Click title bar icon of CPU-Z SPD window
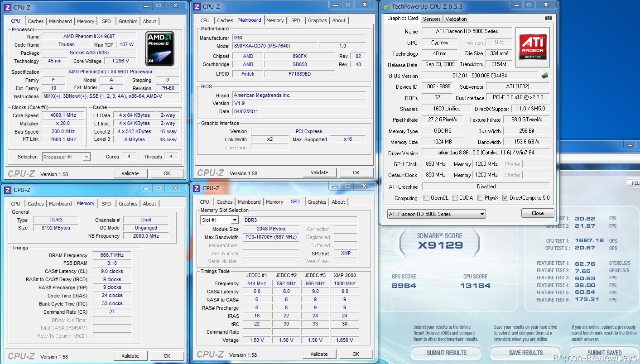 [197, 188]
